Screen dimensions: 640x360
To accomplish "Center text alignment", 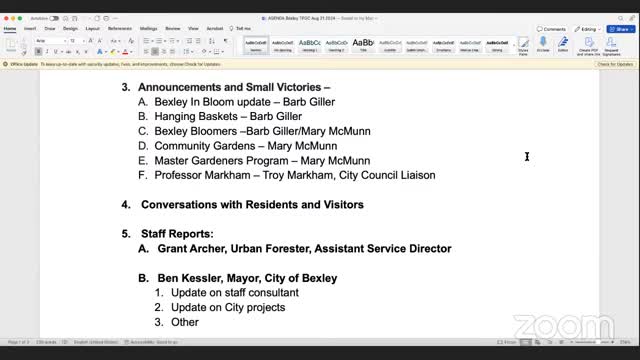I will (x=155, y=52).
